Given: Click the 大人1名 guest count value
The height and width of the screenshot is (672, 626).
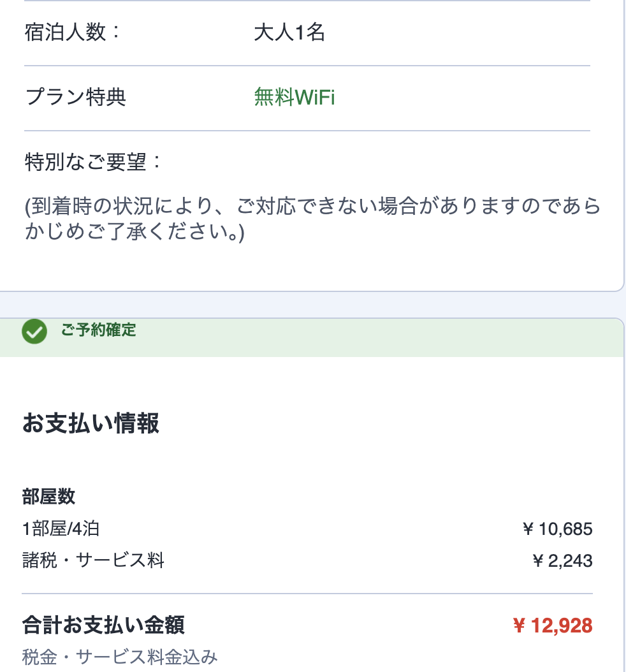Looking at the screenshot, I should pos(289,33).
